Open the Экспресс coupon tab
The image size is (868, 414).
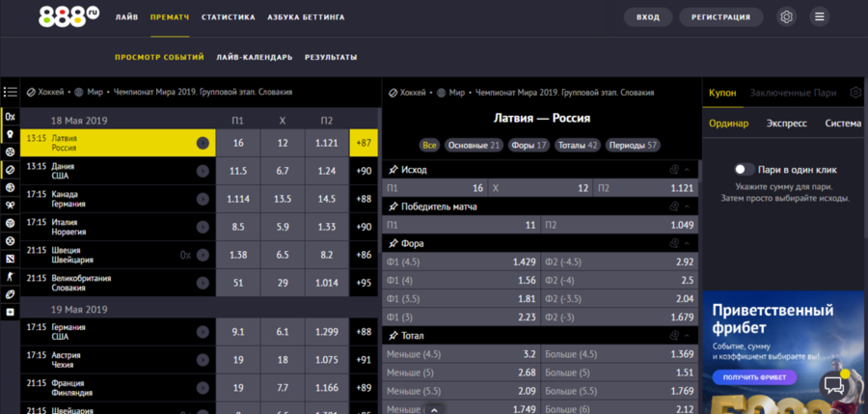[x=786, y=124]
